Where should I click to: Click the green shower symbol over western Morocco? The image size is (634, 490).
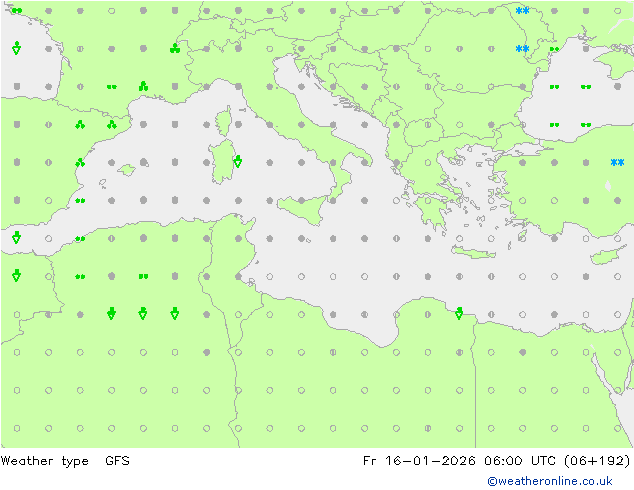pos(16,275)
